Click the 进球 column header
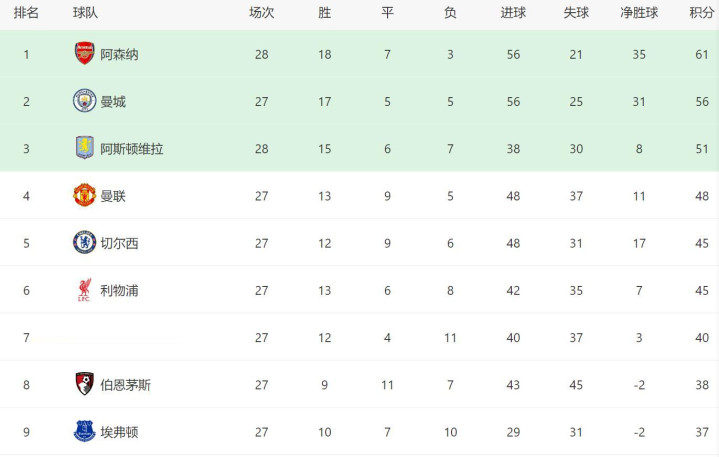 click(513, 13)
